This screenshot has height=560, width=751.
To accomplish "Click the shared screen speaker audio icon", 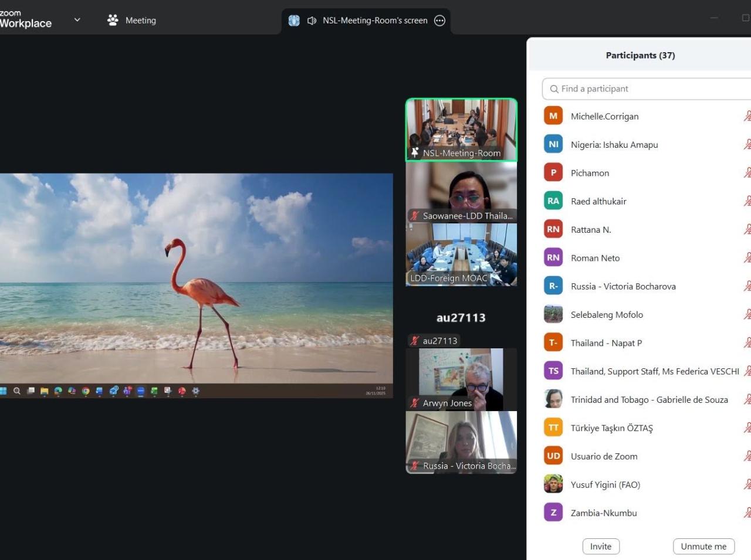I will (x=312, y=21).
